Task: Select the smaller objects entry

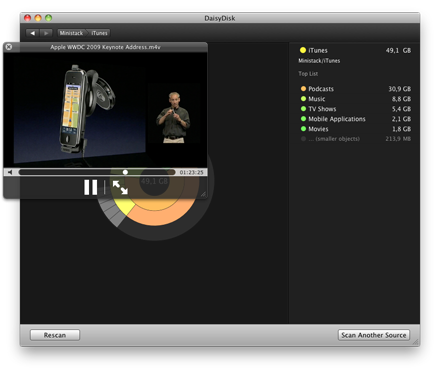Action: [x=355, y=139]
